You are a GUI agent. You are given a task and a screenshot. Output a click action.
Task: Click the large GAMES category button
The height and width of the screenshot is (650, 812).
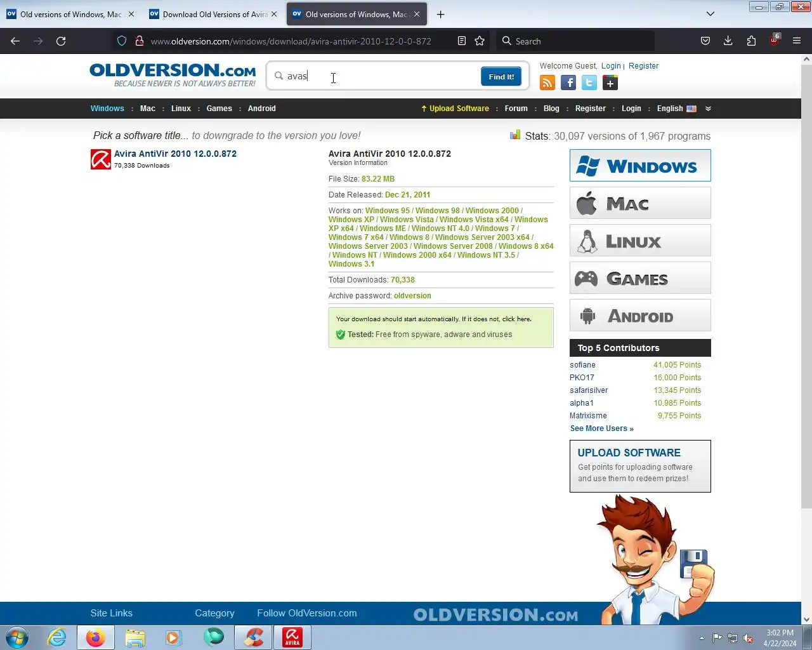(x=640, y=278)
